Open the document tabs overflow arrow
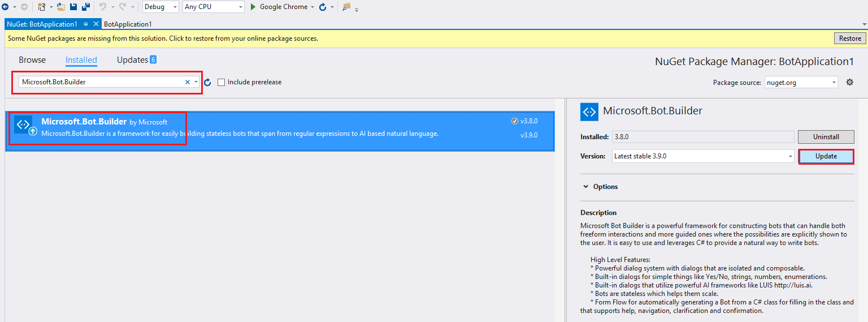This screenshot has width=868, height=322. click(864, 24)
